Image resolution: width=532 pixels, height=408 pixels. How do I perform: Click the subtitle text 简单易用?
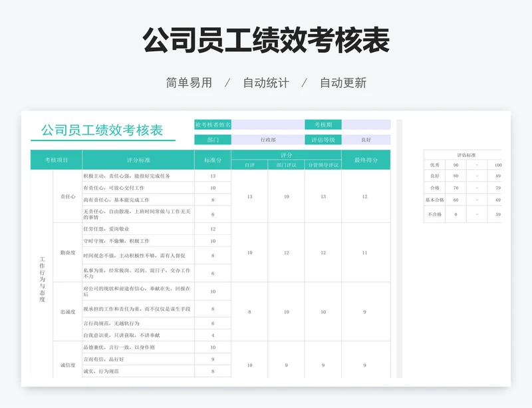tap(189, 83)
